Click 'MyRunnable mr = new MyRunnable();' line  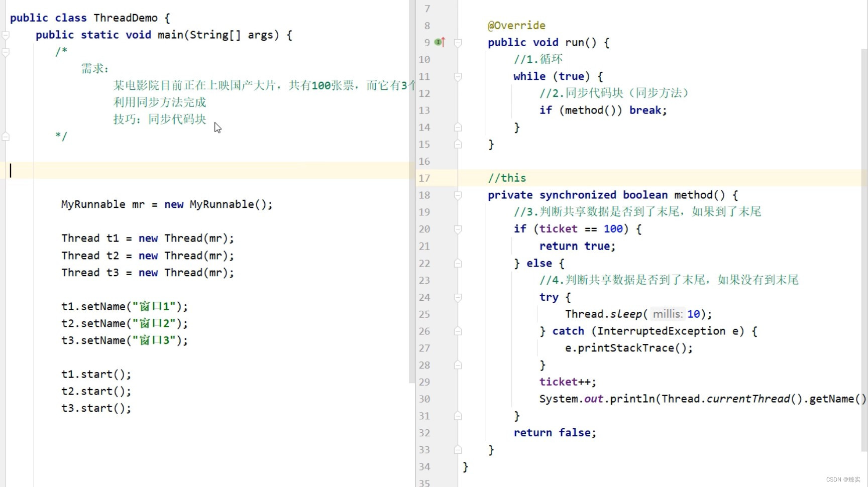167,205
